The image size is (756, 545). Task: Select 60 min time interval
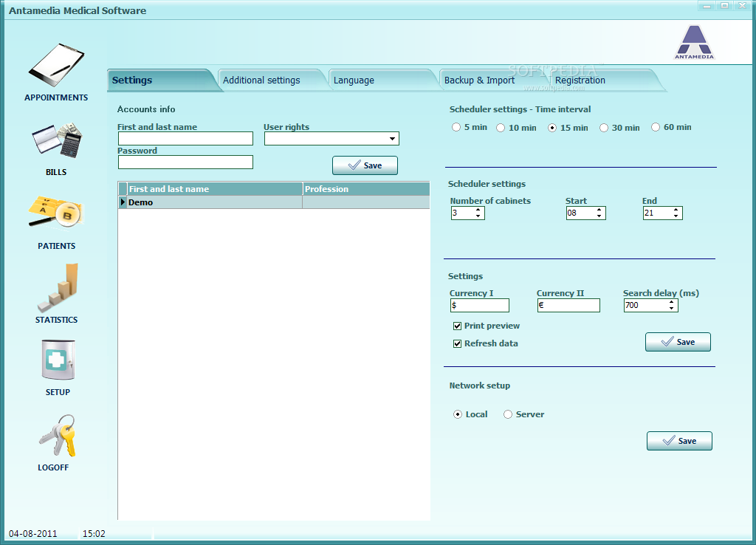(656, 127)
